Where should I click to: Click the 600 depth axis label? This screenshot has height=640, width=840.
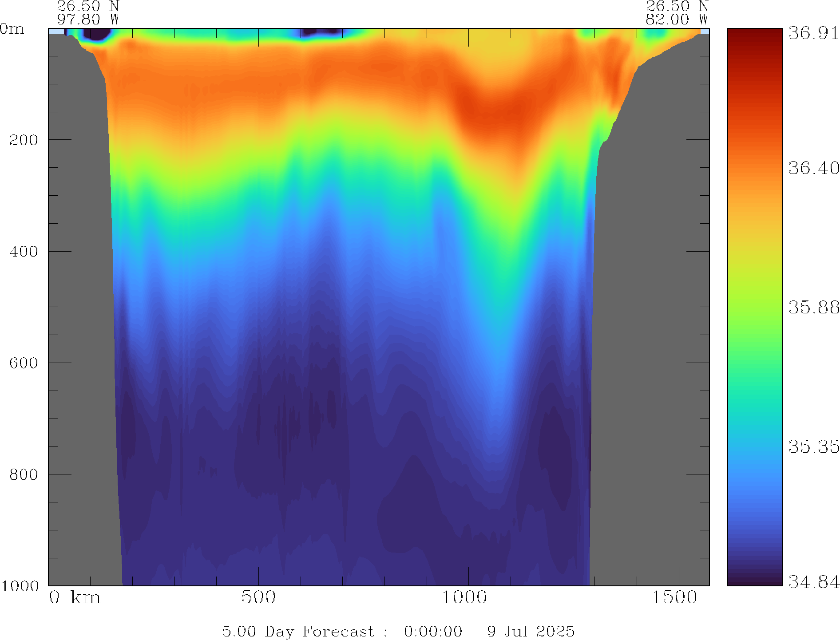coord(24,363)
